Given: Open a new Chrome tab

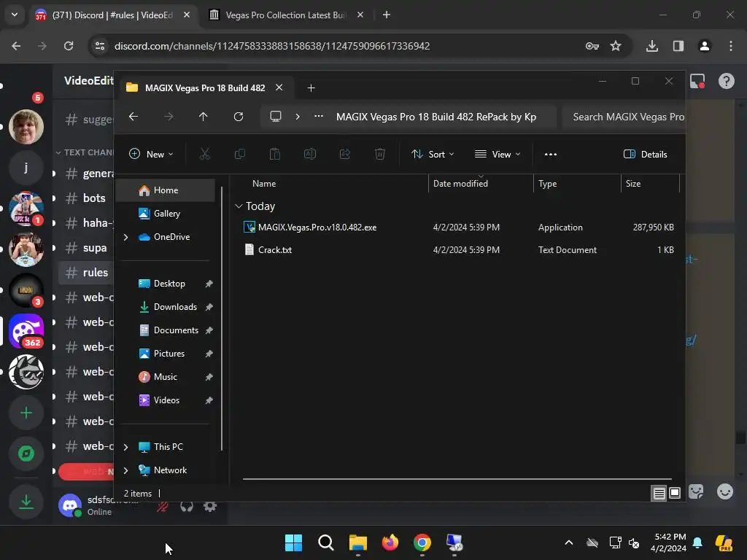Looking at the screenshot, I should 387,15.
